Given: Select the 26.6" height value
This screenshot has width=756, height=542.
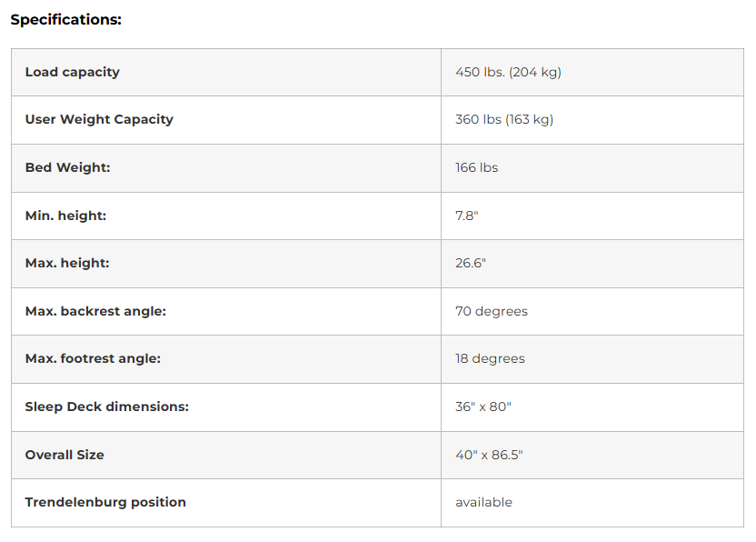Looking at the screenshot, I should 471,263.
